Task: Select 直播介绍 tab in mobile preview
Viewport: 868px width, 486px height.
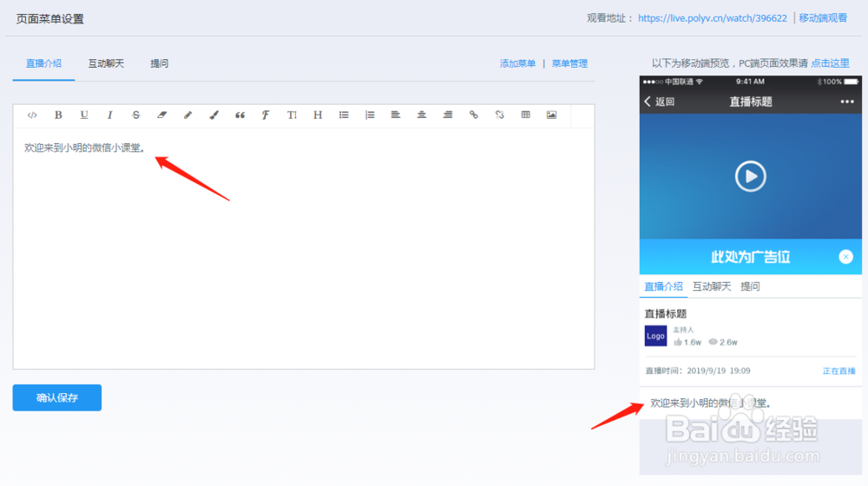Action: (x=663, y=286)
